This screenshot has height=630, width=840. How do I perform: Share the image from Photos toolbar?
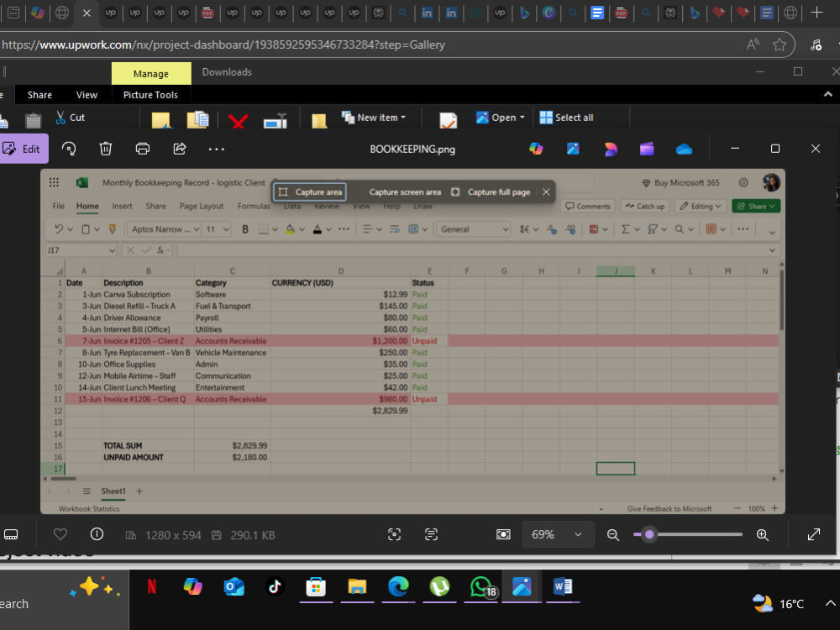click(180, 149)
